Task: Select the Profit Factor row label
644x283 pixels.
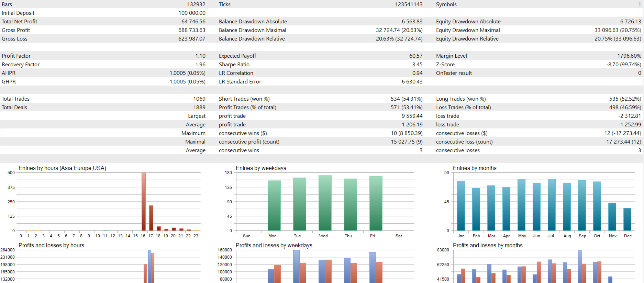Action: [x=16, y=56]
